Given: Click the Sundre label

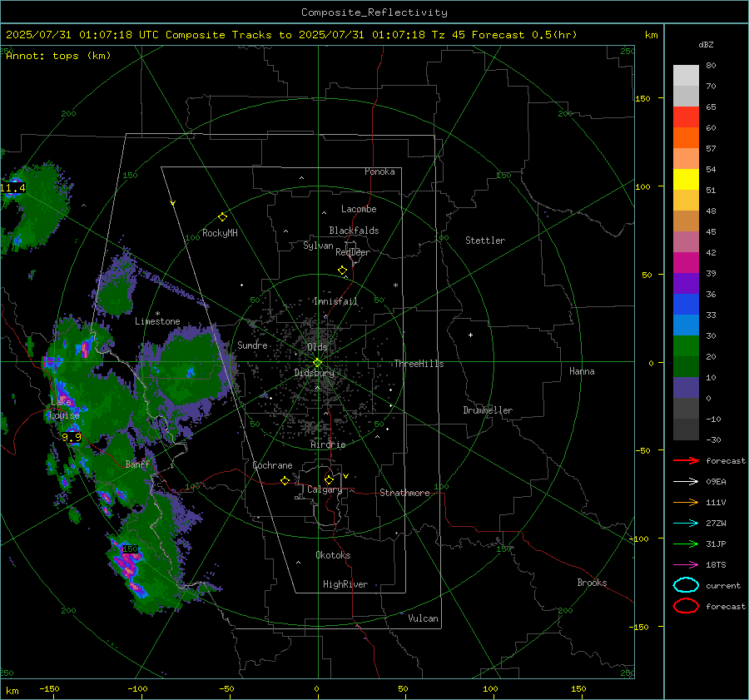Looking at the screenshot, I should click(252, 345).
